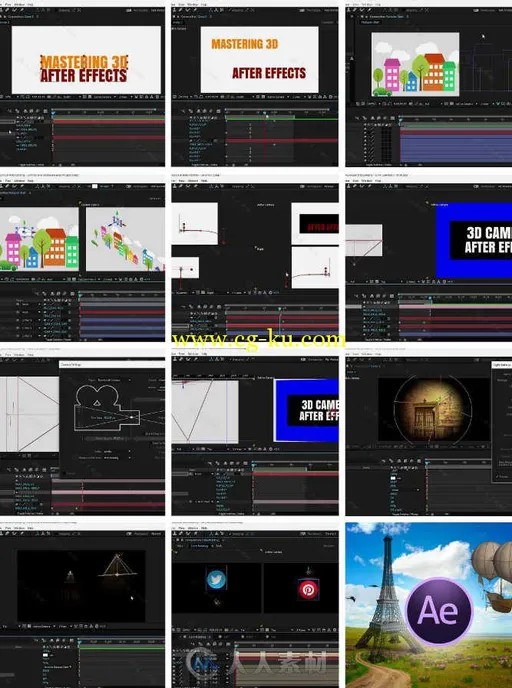The height and width of the screenshot is (688, 512).
Task: Click the blue 3D CAM solid beside the large white top view
Action: point(306,410)
